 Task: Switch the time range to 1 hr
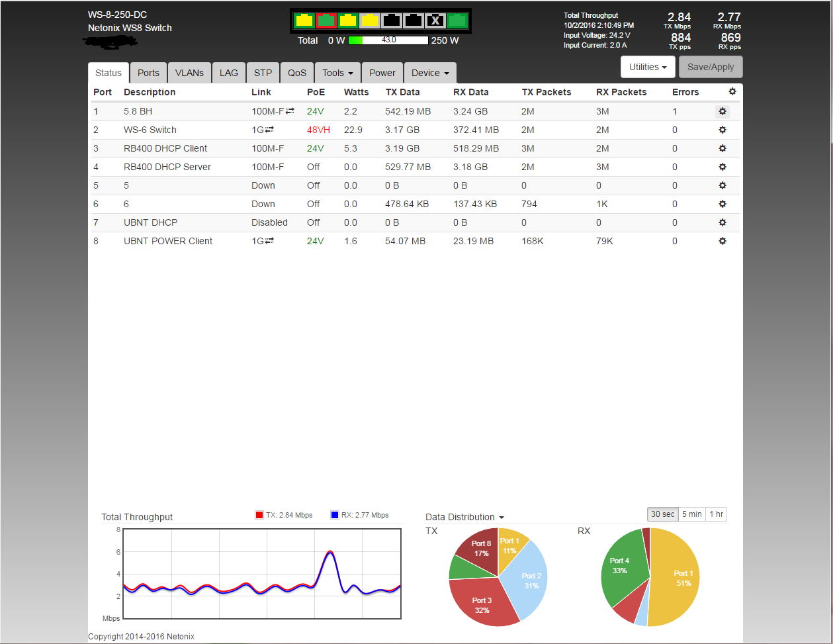(716, 514)
